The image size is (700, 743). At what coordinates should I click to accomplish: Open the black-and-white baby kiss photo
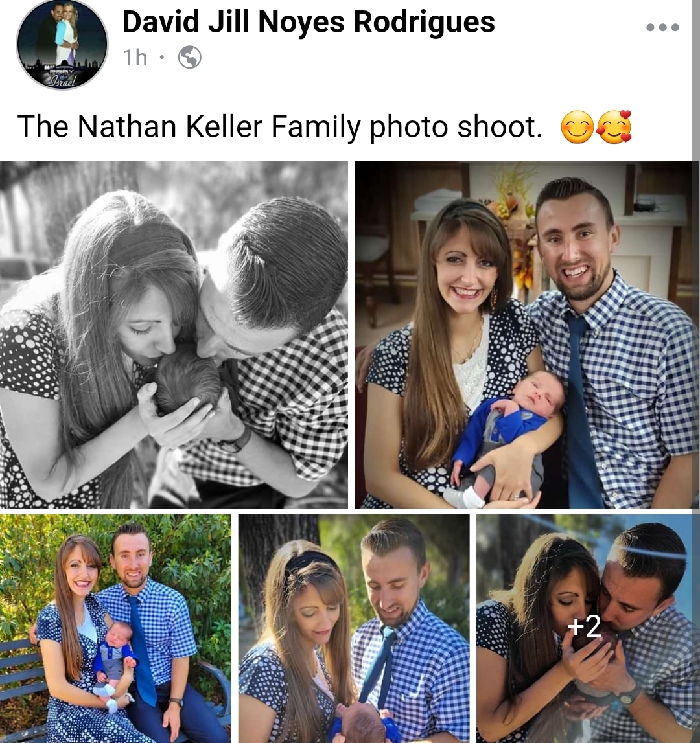[x=174, y=334]
